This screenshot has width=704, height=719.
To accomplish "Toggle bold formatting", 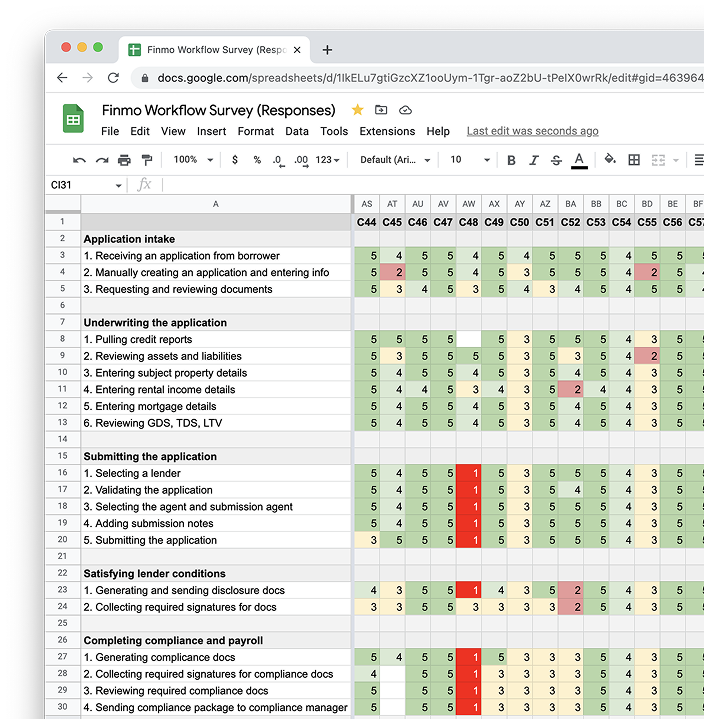I will pos(511,160).
